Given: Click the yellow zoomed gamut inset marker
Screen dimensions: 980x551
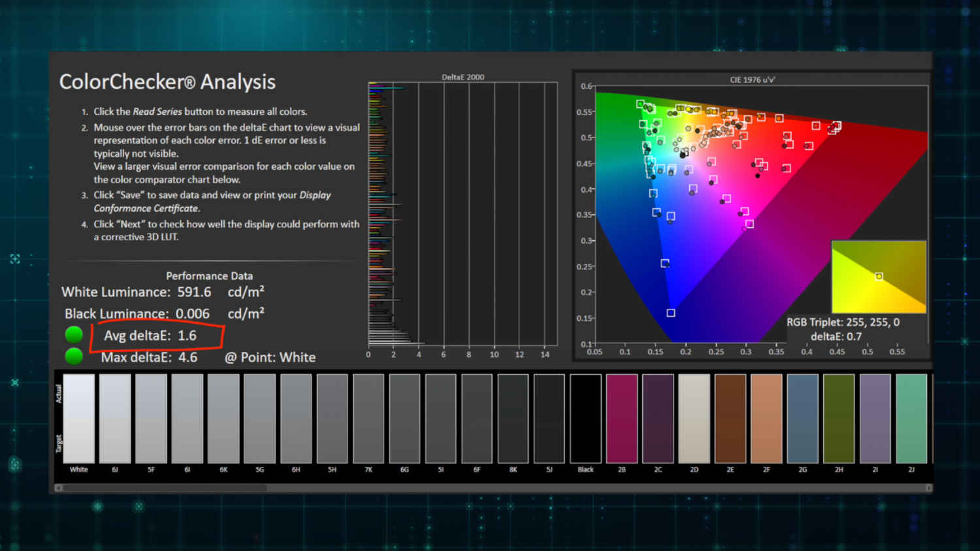Looking at the screenshot, I should (879, 277).
